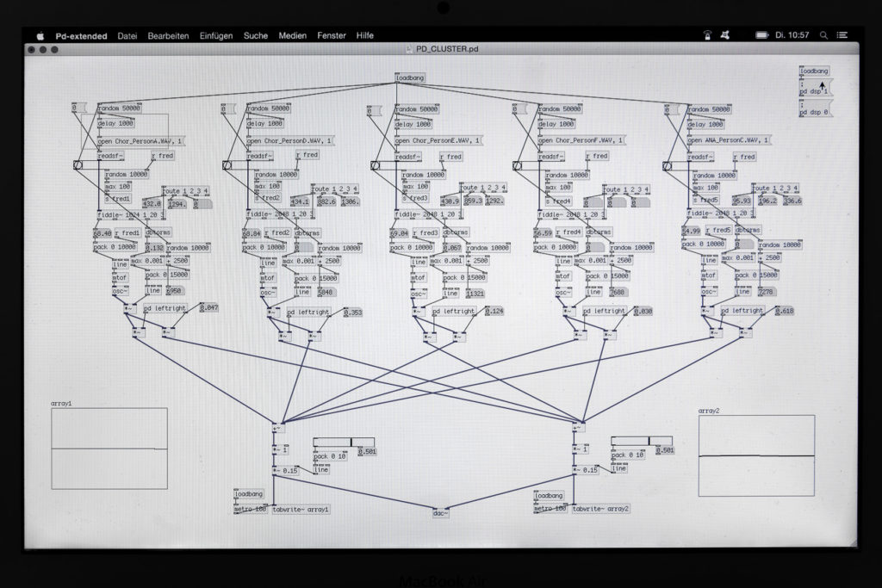Select the 's fred1' send object
Viewport: 882px width, 588px height.
(117, 199)
